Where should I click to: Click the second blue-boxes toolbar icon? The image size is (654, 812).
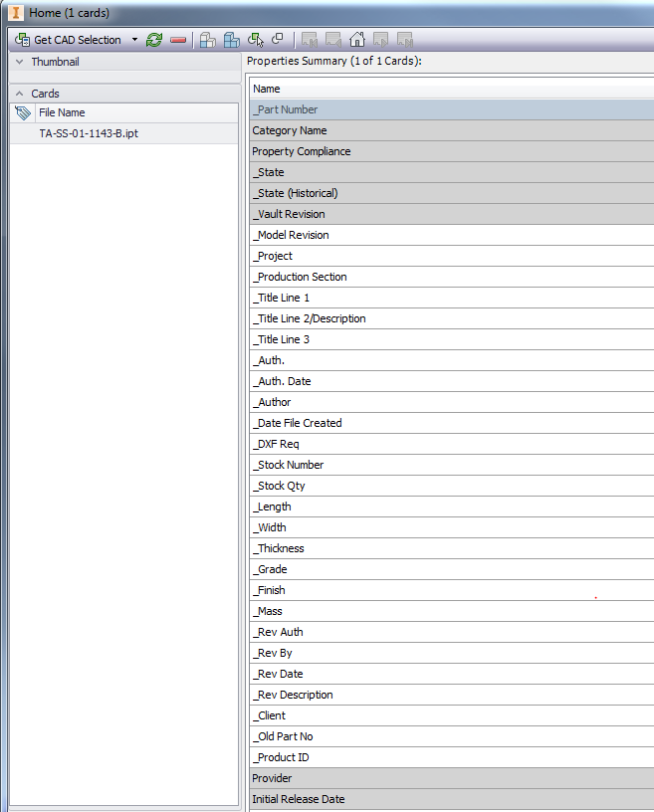231,40
